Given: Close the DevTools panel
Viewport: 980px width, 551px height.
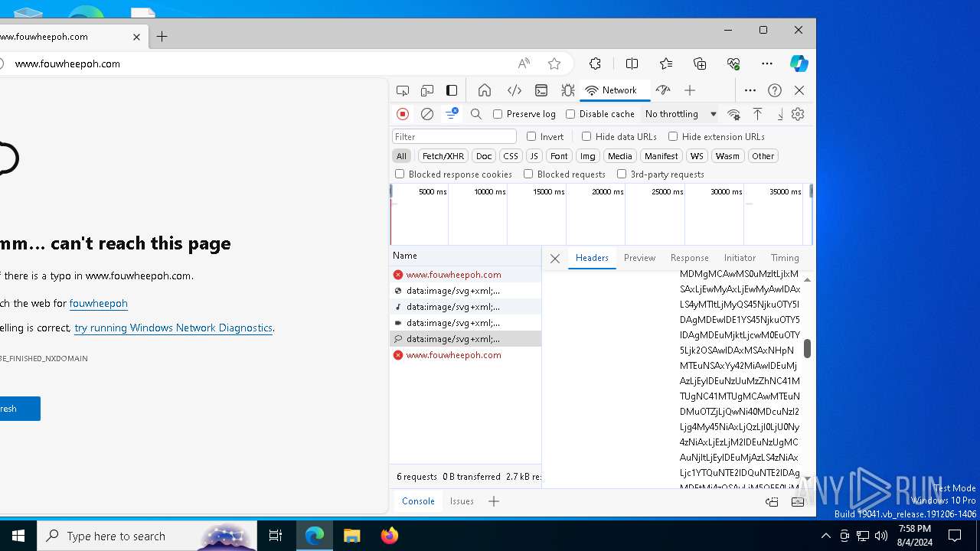Looking at the screenshot, I should (799, 90).
